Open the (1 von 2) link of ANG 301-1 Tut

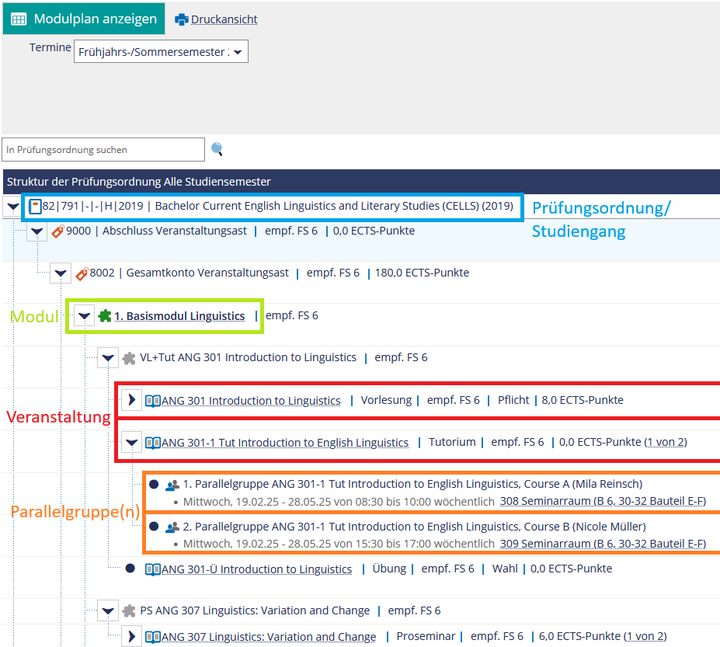[x=665, y=442]
